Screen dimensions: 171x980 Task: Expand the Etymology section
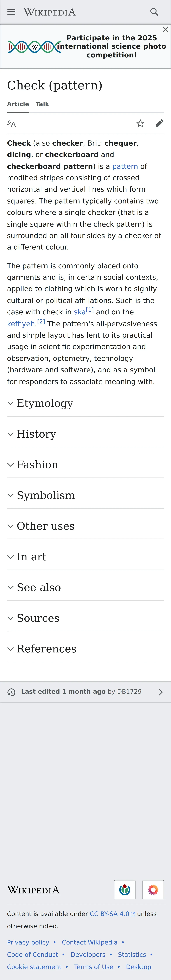[x=85, y=403]
